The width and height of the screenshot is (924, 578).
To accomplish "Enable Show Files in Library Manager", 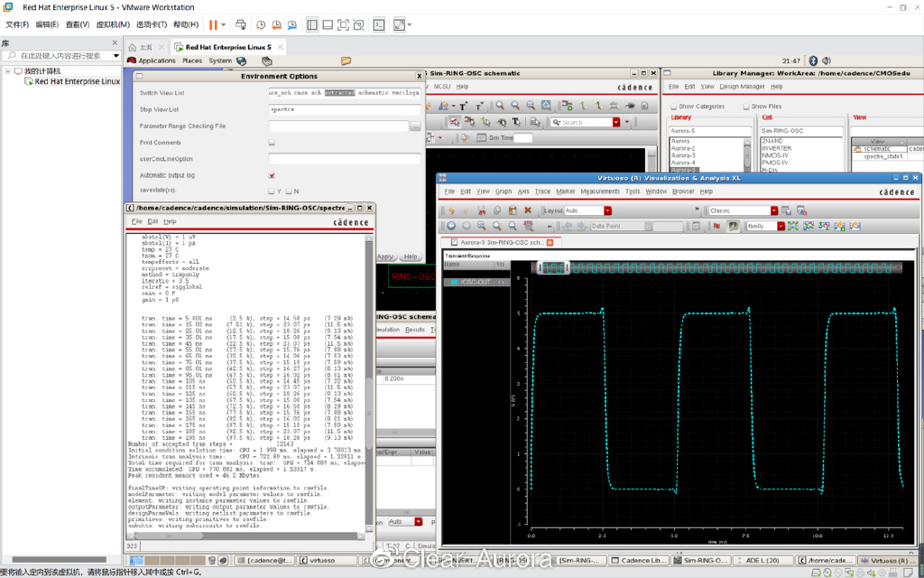I will [x=746, y=107].
